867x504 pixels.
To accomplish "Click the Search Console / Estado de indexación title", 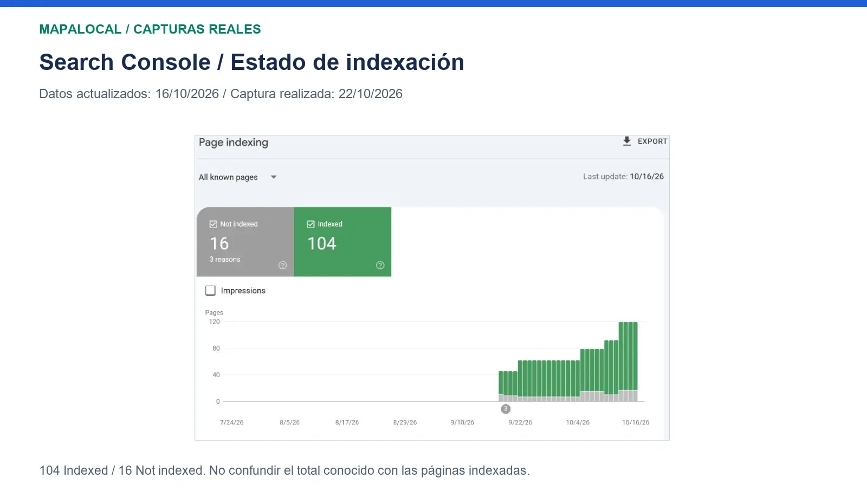I will [252, 62].
